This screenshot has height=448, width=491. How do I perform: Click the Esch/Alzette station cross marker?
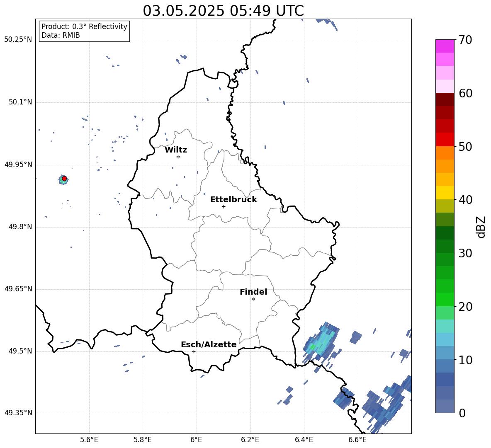pos(194,351)
